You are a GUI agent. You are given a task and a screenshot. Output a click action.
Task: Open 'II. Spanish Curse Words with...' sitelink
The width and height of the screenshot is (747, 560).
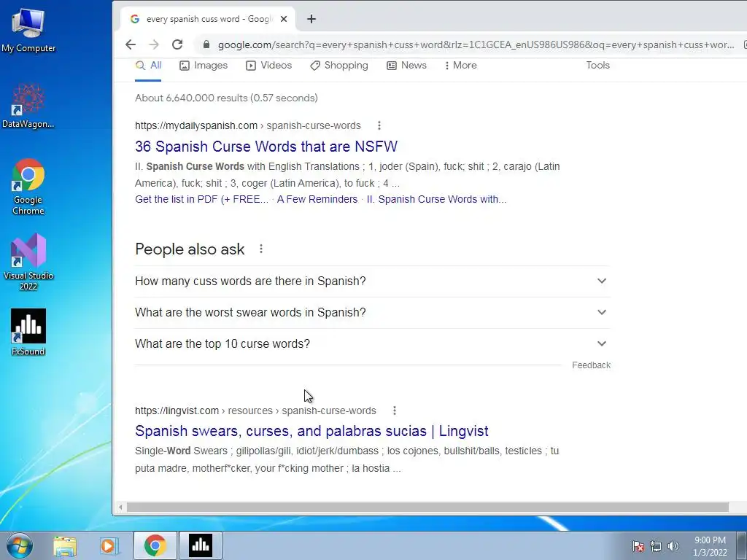pos(436,200)
